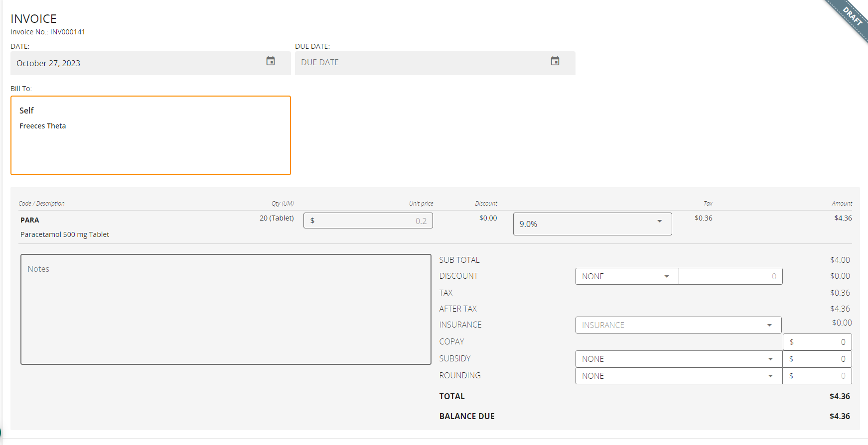
Task: Open the 9.0% tax rate dropdown
Action: coord(592,224)
